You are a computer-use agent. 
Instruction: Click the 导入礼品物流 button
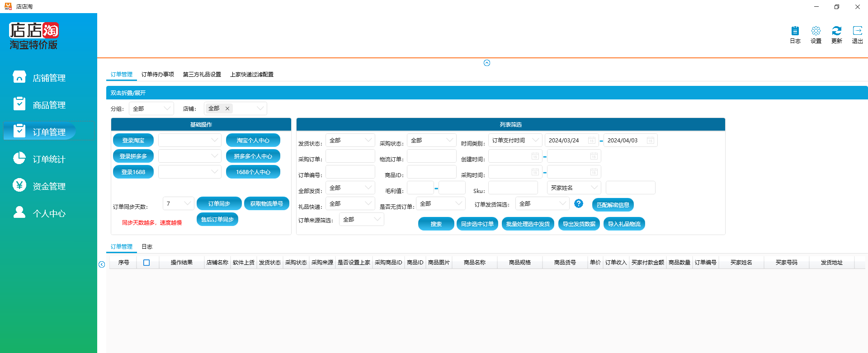tap(624, 224)
